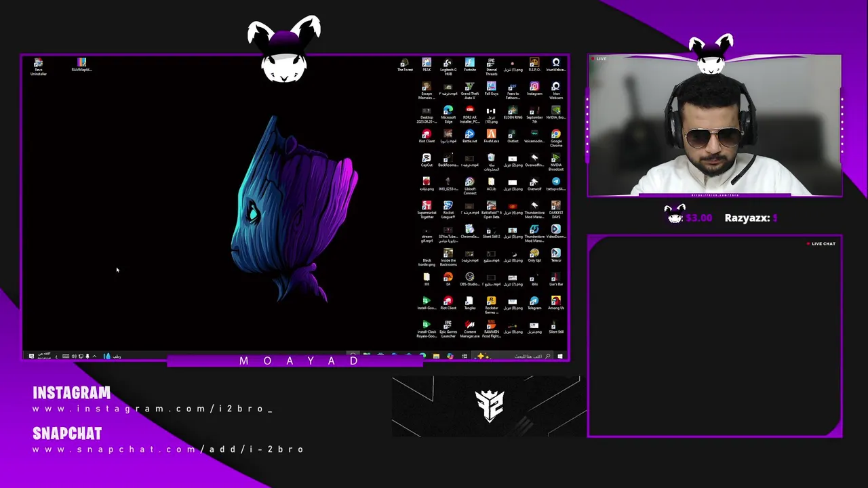The height and width of the screenshot is (488, 868).
Task: Open the Televzr shortcut
Action: pos(556,255)
